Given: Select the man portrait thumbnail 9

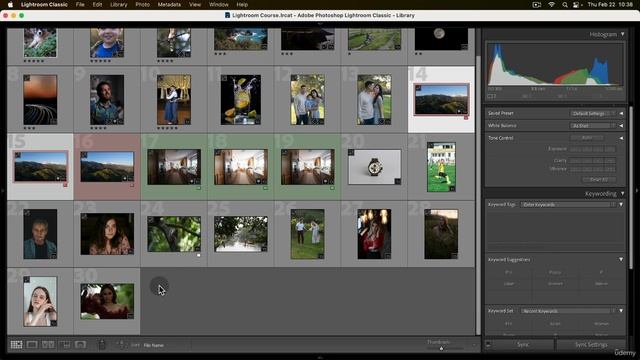Looking at the screenshot, I should (107, 100).
